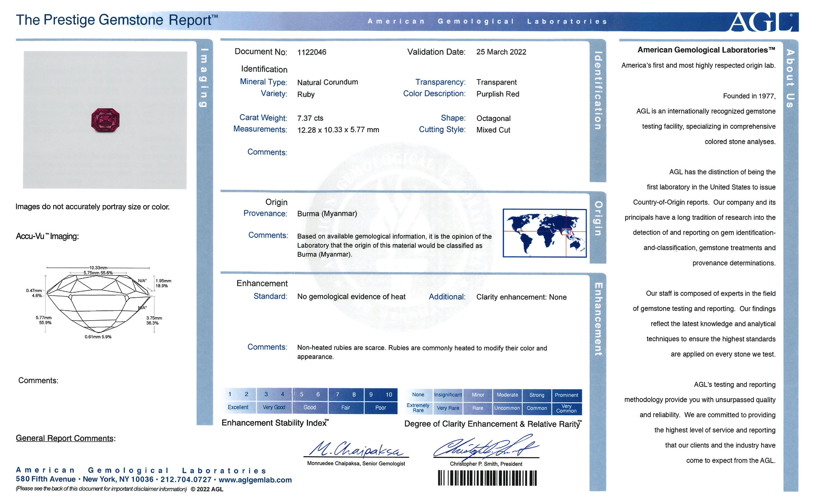
Task: Click measurements 12.28 x 10.33 x 5.77 mm
Action: coord(338,130)
